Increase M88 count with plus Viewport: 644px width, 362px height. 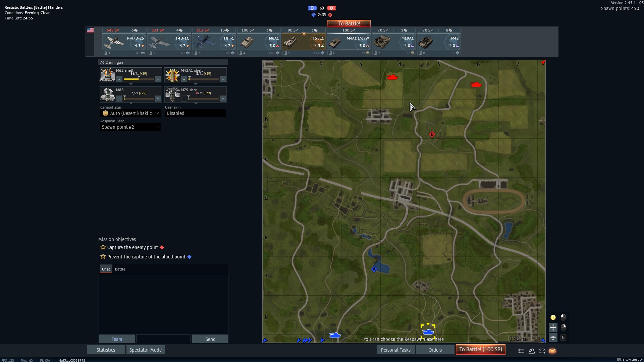pos(158,99)
